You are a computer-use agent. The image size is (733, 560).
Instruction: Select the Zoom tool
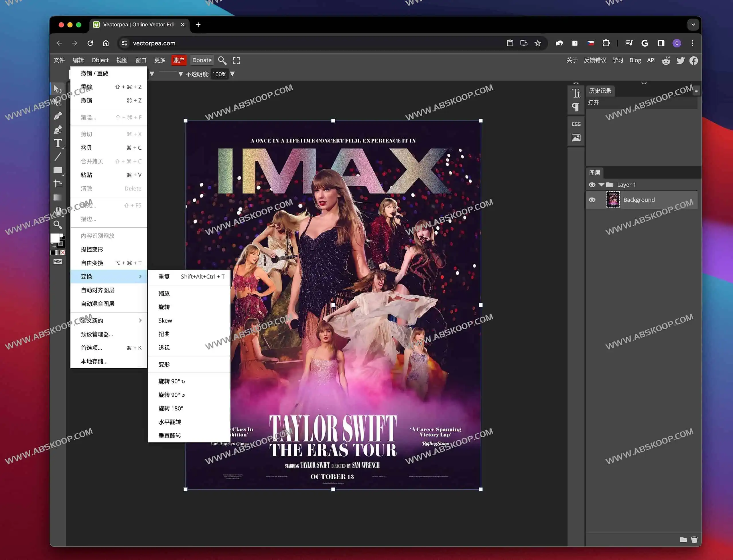pyautogui.click(x=58, y=225)
